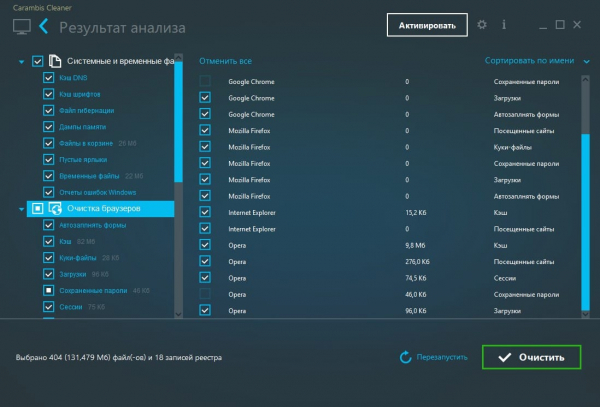The width and height of the screenshot is (600, 407).
Task: Check Opera Сохраненные пароли row checkbox
Action: tap(205, 294)
